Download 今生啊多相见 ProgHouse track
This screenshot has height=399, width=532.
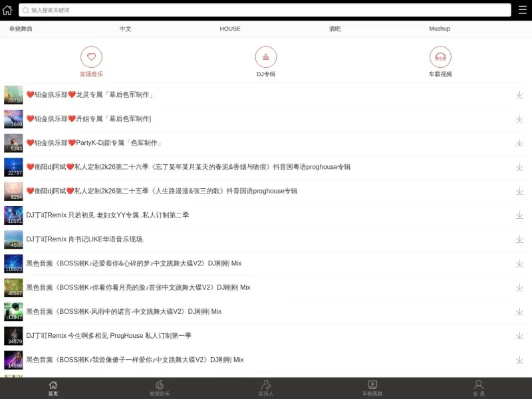tap(519, 336)
